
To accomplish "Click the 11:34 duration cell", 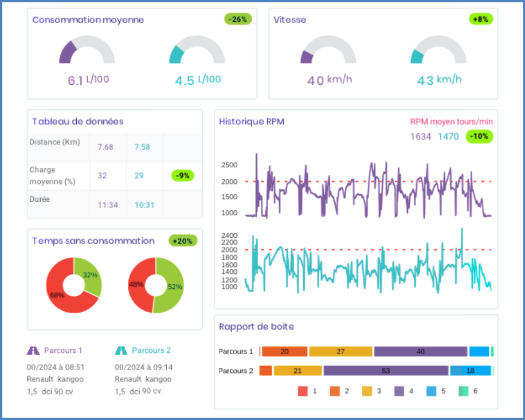I will 108,205.
